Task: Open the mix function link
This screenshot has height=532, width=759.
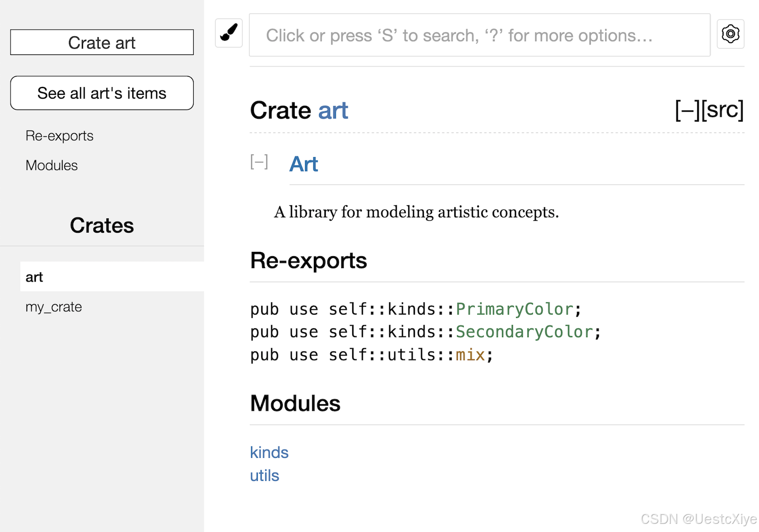Action: click(x=470, y=355)
